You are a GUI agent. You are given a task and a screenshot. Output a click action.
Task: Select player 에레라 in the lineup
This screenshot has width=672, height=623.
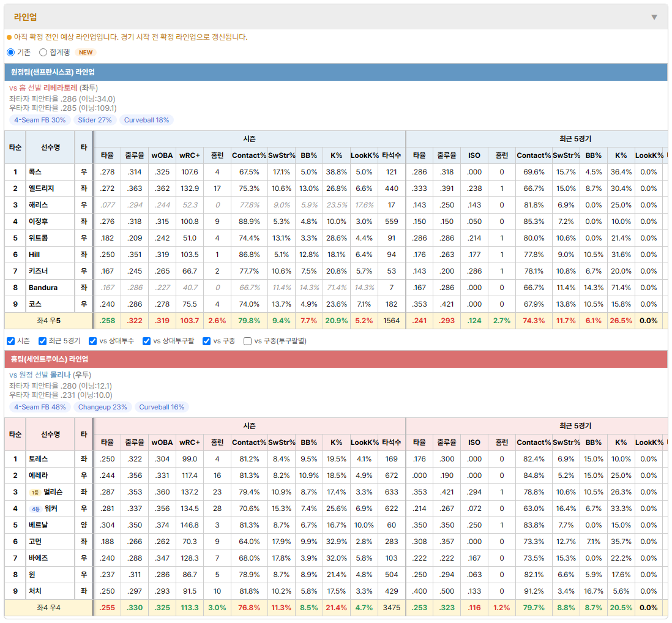point(38,476)
